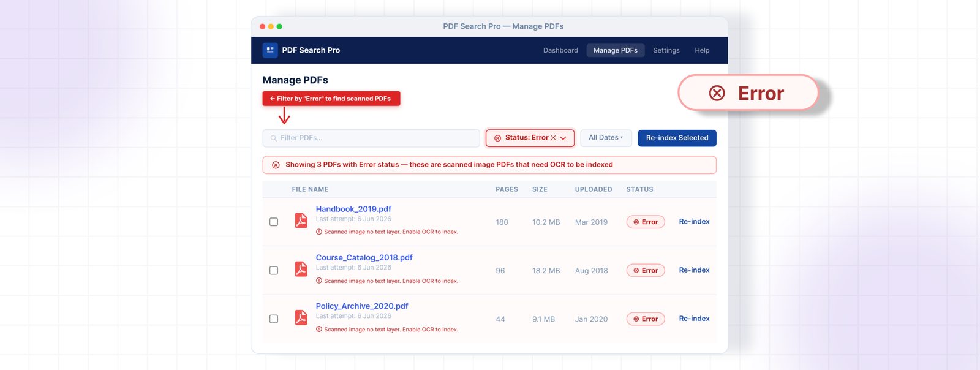Screen dimensions: 980x370
Task: Sort by the SIZE column header
Action: pyautogui.click(x=540, y=189)
